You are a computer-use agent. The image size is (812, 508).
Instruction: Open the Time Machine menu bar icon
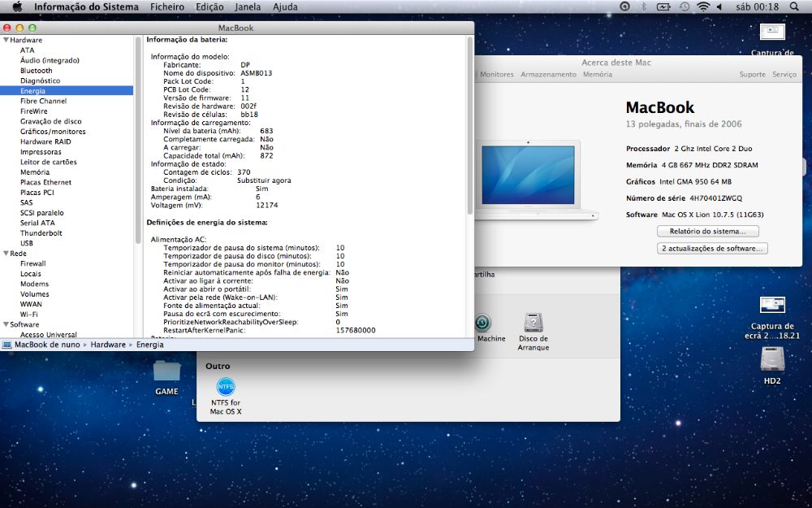pos(684,7)
